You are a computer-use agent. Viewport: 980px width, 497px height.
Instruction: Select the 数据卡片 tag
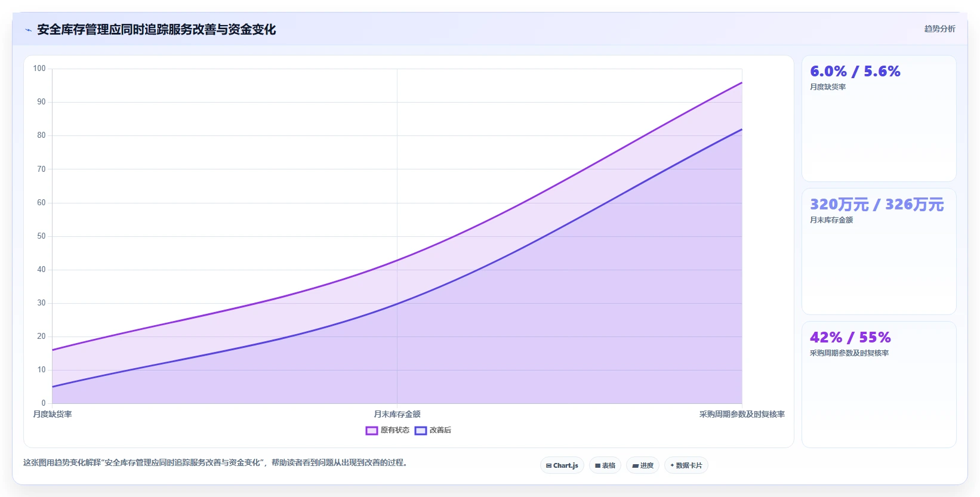(x=686, y=465)
